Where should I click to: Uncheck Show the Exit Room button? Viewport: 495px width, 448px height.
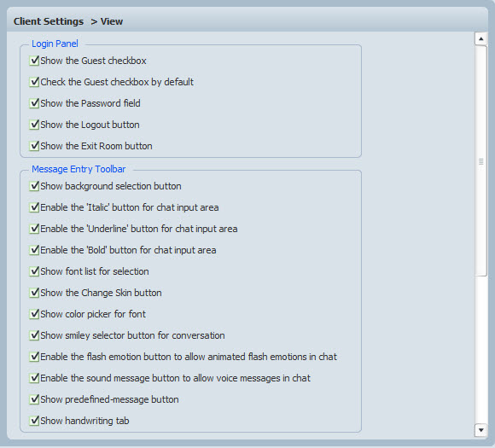click(x=34, y=146)
